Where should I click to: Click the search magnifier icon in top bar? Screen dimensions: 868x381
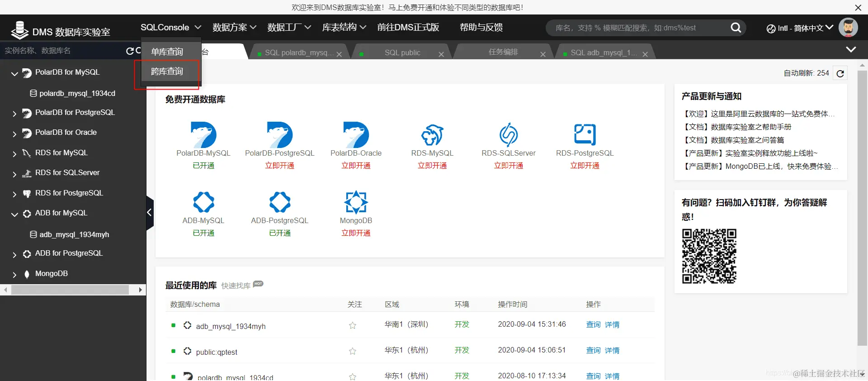(x=736, y=28)
